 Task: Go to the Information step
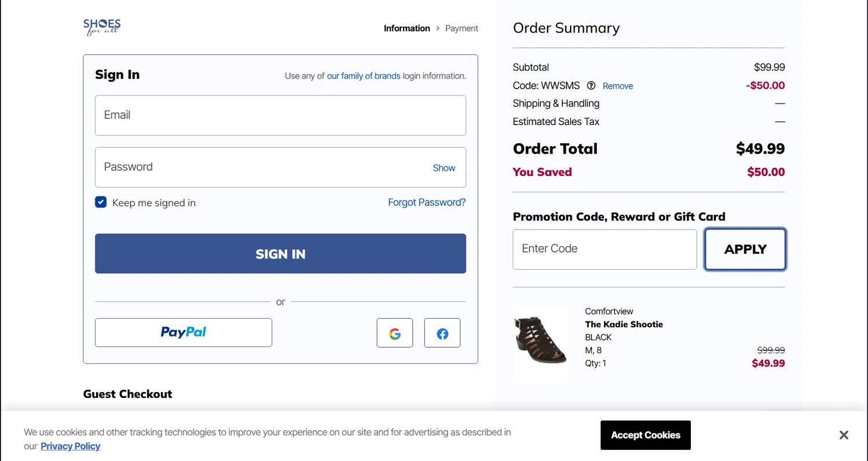click(407, 28)
